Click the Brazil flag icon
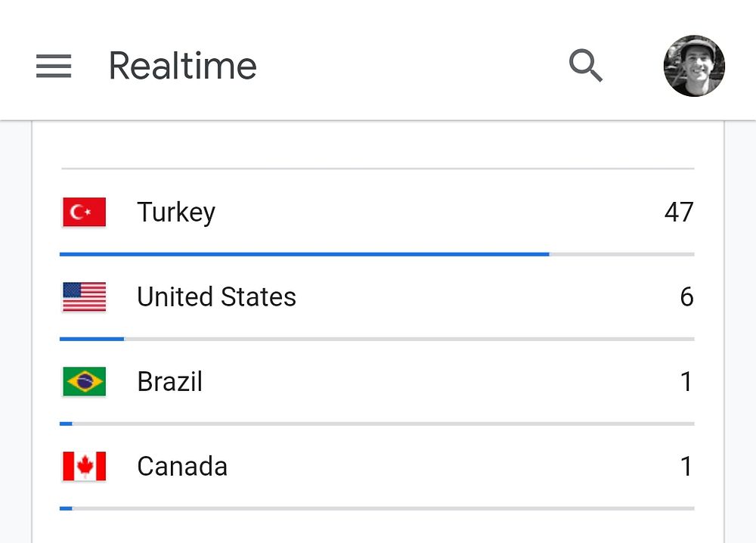This screenshot has width=756, height=543. pyautogui.click(x=84, y=382)
